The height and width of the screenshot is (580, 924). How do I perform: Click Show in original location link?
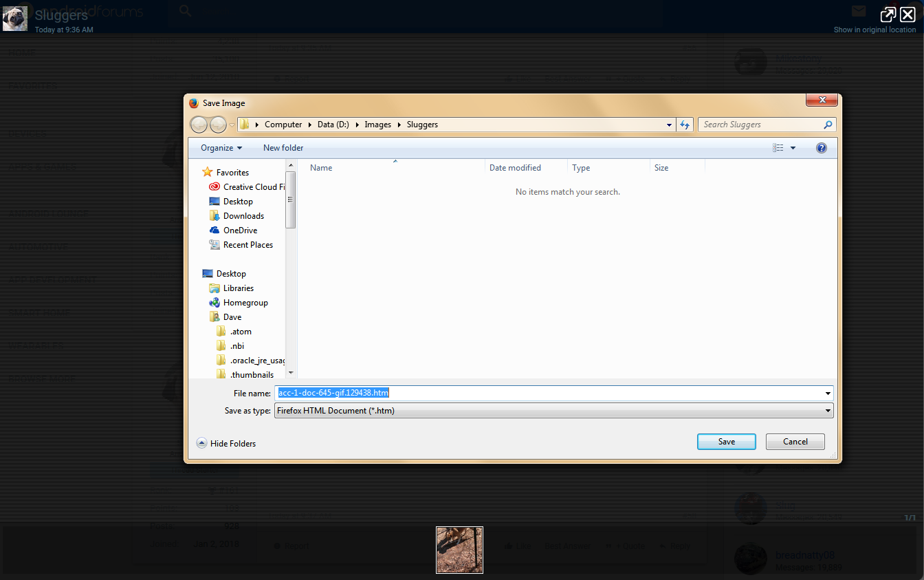click(874, 30)
